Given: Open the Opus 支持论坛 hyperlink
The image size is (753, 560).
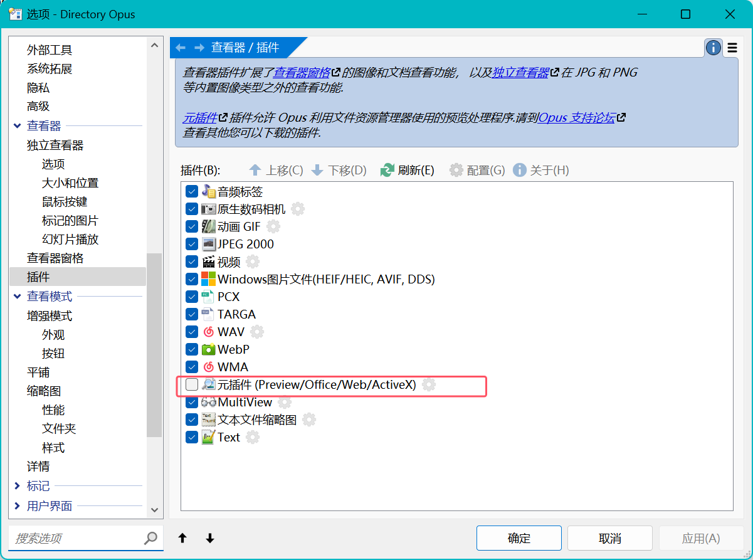Looking at the screenshot, I should (x=577, y=118).
